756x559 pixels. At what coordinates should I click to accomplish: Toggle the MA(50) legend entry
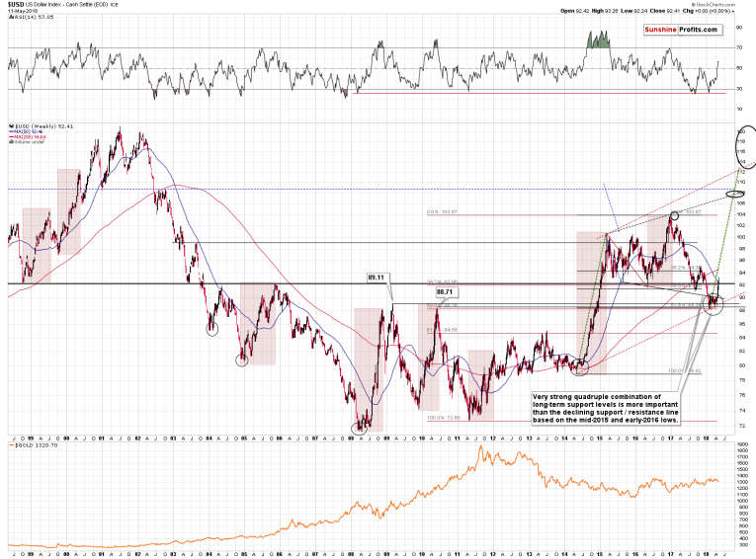coord(27,134)
